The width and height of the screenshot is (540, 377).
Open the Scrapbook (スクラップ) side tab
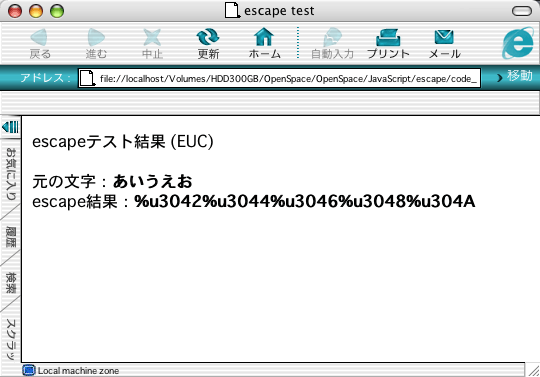11,339
